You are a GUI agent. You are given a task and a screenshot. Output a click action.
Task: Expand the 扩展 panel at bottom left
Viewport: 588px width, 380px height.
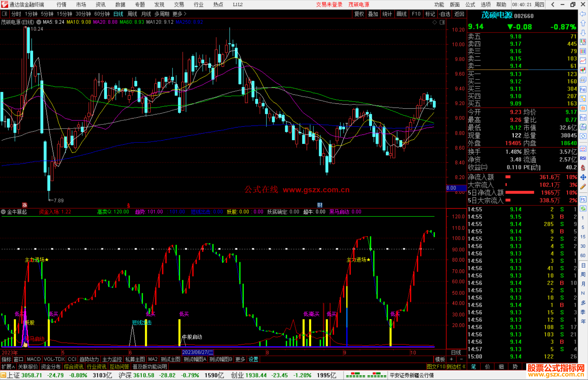[8, 367]
